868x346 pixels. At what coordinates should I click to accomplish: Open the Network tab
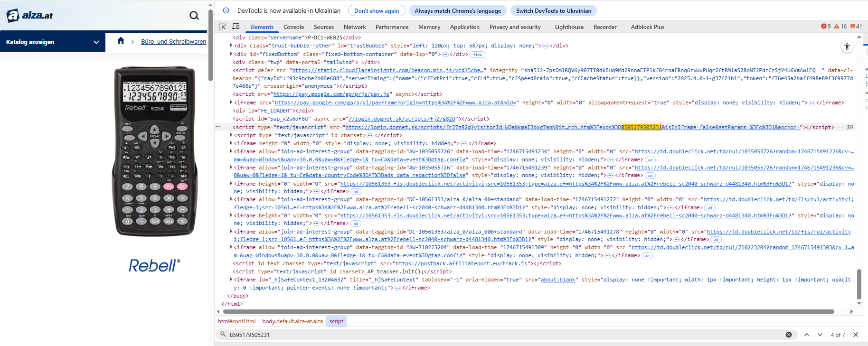coord(355,27)
